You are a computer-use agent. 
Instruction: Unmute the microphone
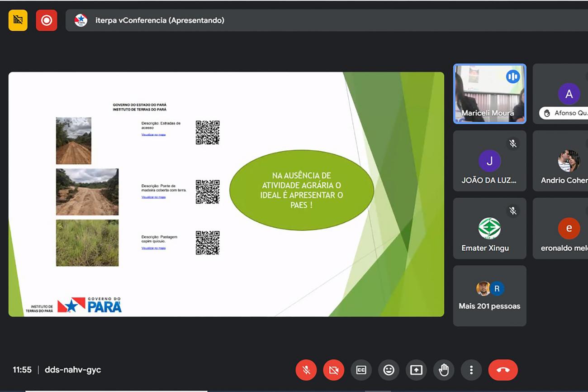[x=306, y=370]
